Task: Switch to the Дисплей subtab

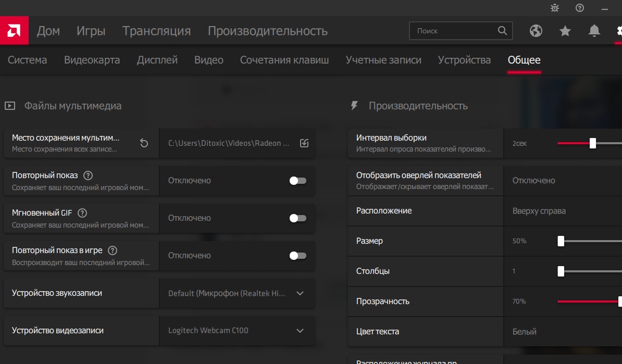Action: (157, 60)
